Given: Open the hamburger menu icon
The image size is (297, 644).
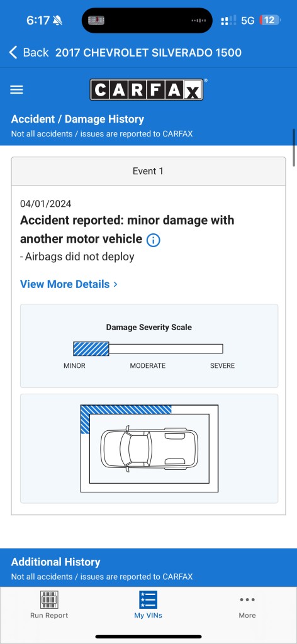Looking at the screenshot, I should tap(16, 89).
